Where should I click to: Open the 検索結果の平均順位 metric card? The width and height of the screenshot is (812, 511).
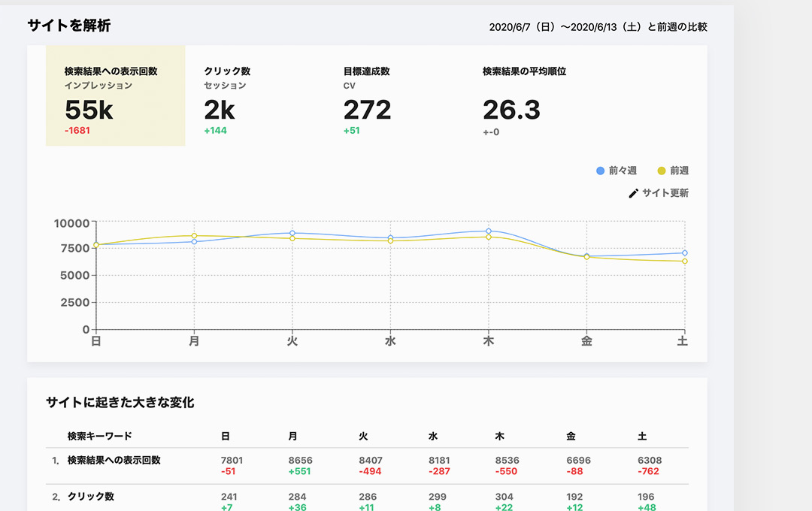(533, 95)
